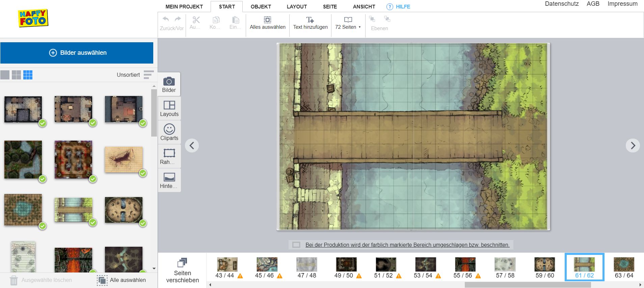Open page thumbnail 63 / 64

(x=624, y=264)
